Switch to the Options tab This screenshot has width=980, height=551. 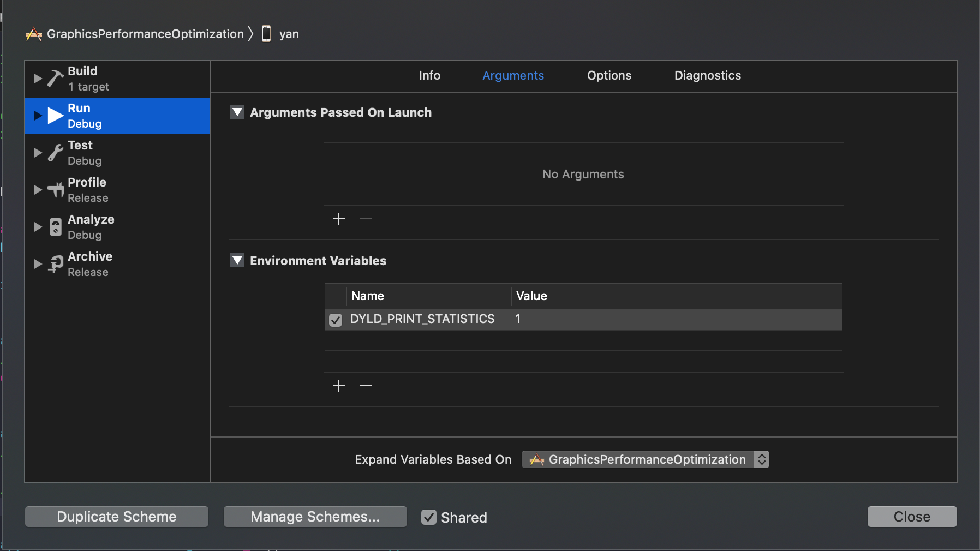coord(609,76)
